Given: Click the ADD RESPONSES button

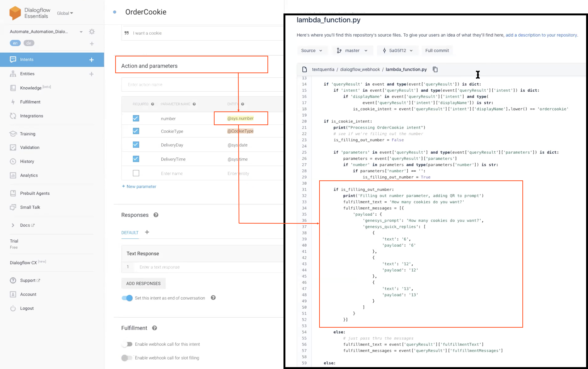Looking at the screenshot, I should (143, 283).
